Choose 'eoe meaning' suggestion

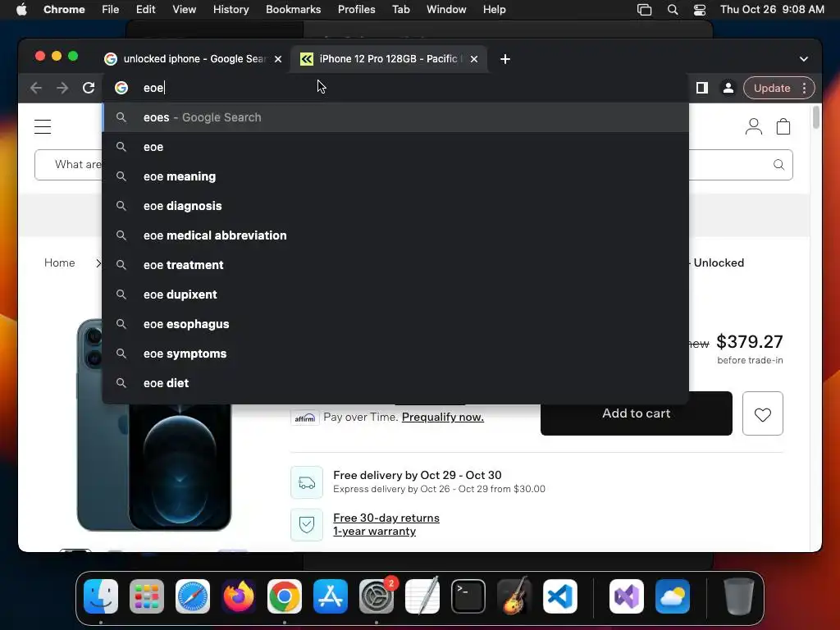tap(395, 176)
